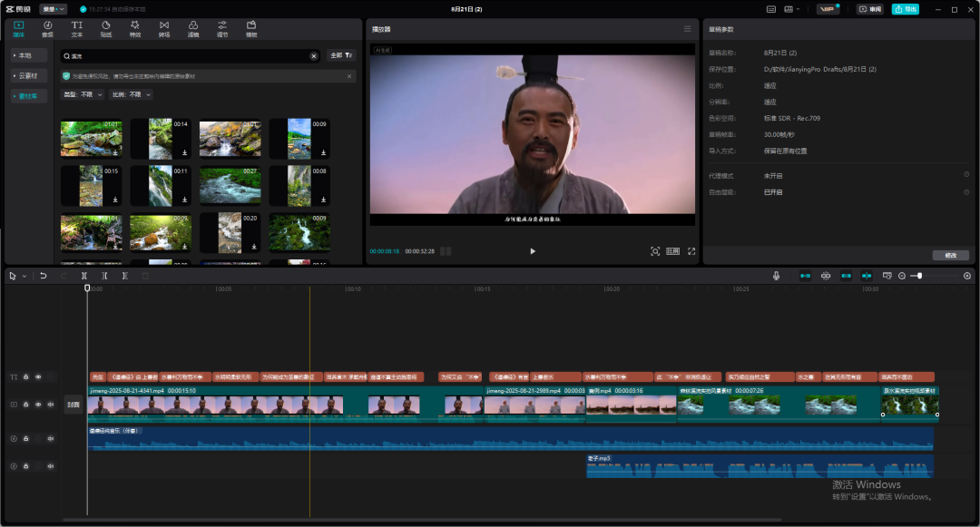Dismiss the copyright risk notice
This screenshot has height=527, width=980.
tap(349, 76)
